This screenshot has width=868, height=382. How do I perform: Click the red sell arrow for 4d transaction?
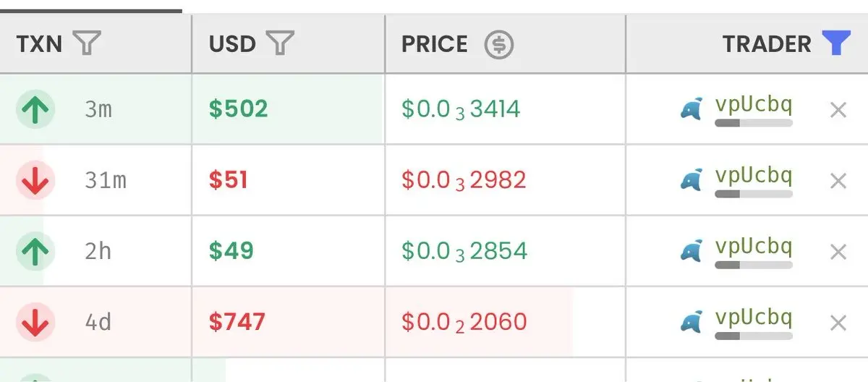pyautogui.click(x=35, y=322)
